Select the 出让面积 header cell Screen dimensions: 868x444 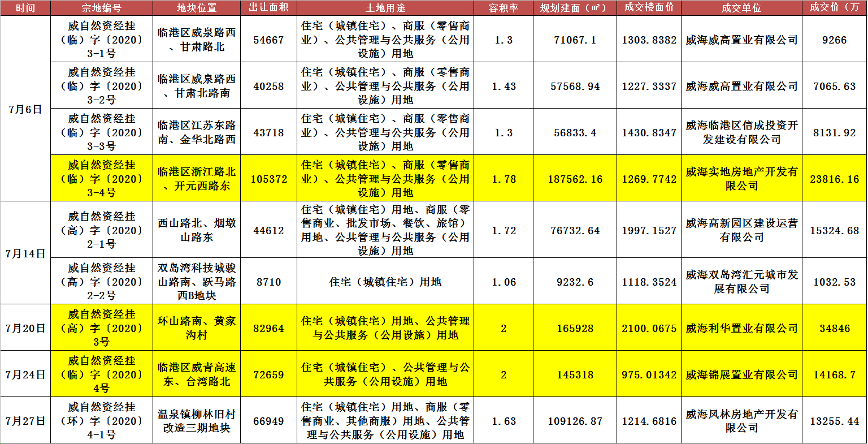pos(269,8)
